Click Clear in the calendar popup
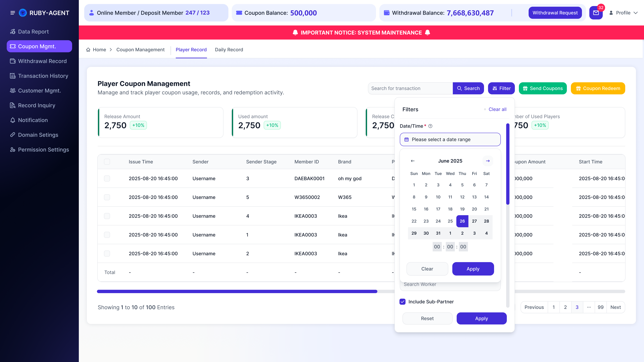This screenshot has width=644, height=362. [x=427, y=269]
